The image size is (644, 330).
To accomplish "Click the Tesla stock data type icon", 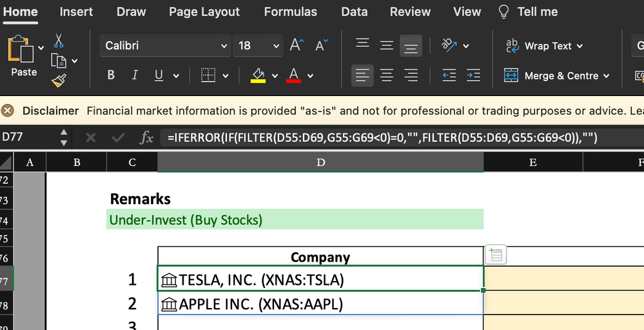I will [169, 280].
